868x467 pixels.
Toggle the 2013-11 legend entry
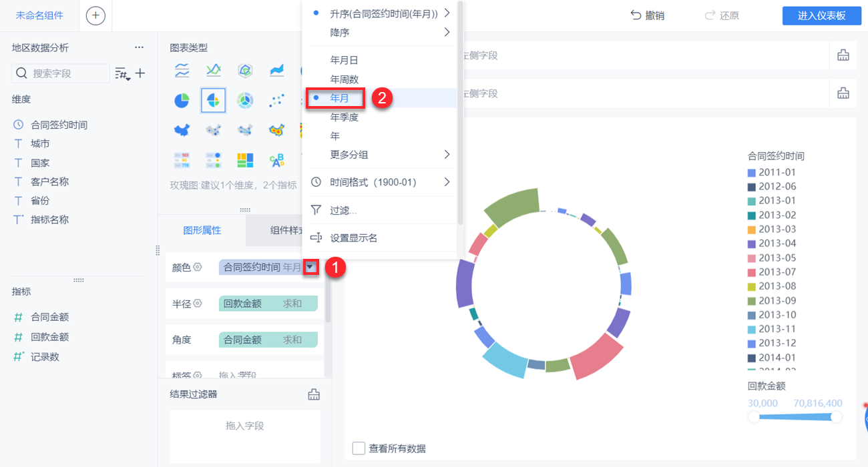point(772,329)
